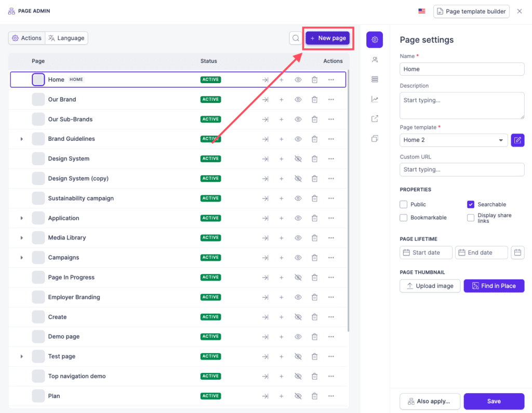Open the search icon next to New page
532x413 pixels.
tap(296, 38)
